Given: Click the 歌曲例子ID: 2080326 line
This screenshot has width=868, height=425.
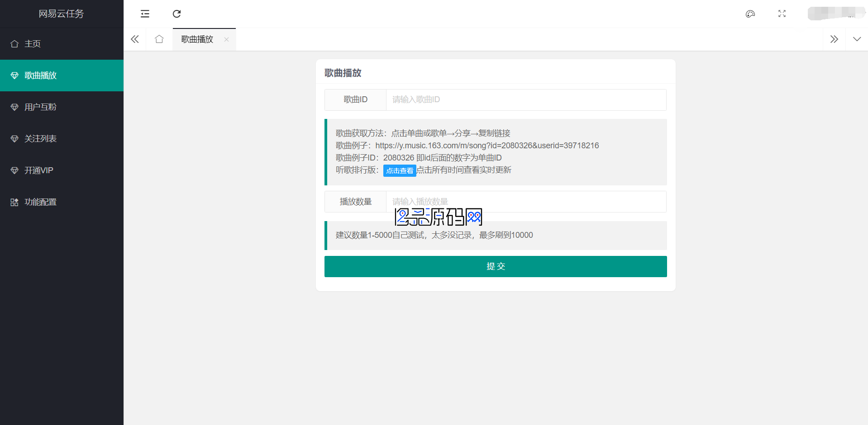Looking at the screenshot, I should tap(419, 158).
